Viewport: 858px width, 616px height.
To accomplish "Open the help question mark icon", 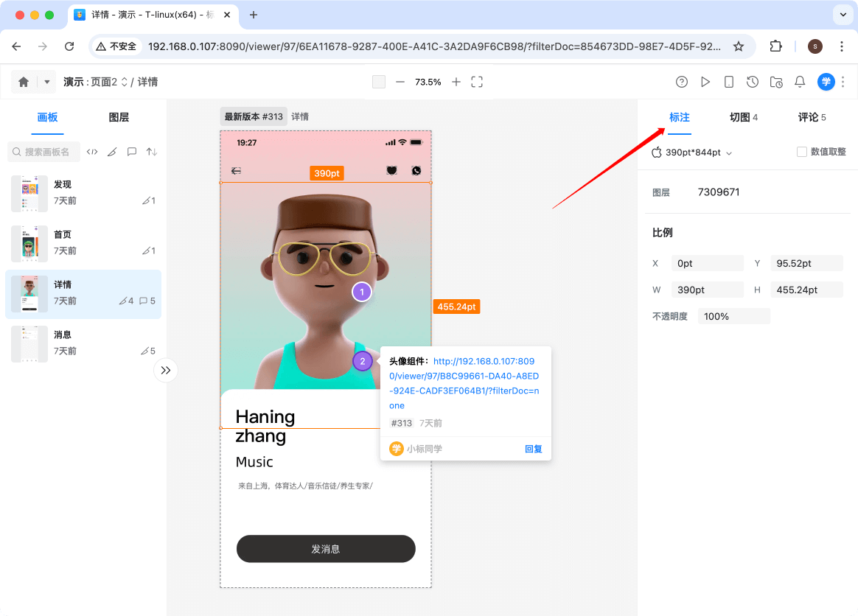I will tap(682, 82).
